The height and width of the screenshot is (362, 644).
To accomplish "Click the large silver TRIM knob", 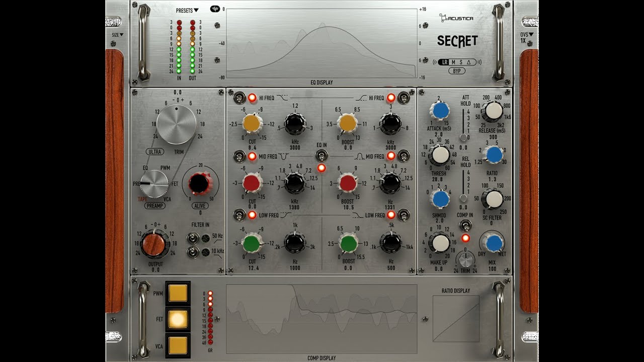I will click(176, 123).
